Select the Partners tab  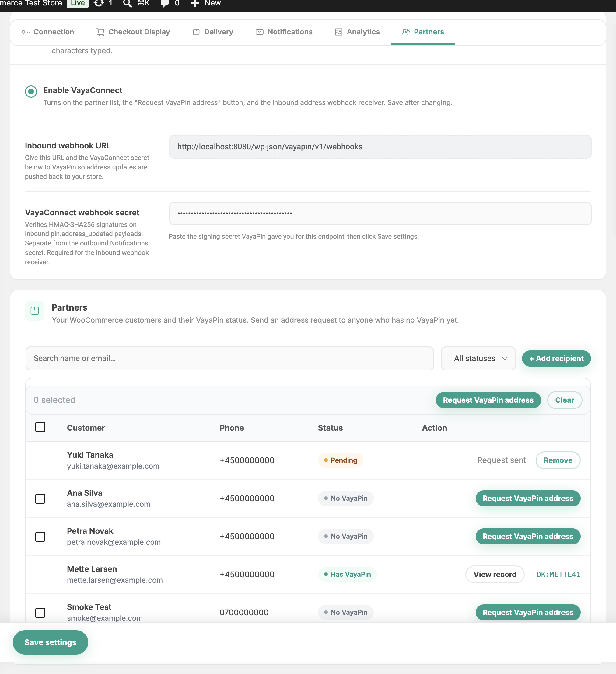pyautogui.click(x=423, y=32)
